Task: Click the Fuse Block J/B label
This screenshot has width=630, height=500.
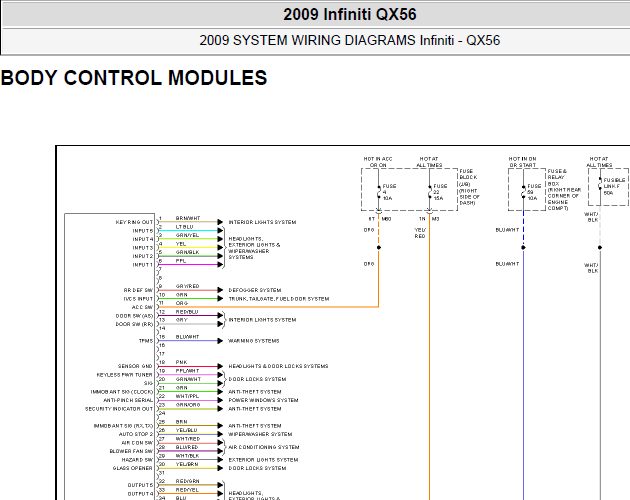Action: [x=469, y=187]
